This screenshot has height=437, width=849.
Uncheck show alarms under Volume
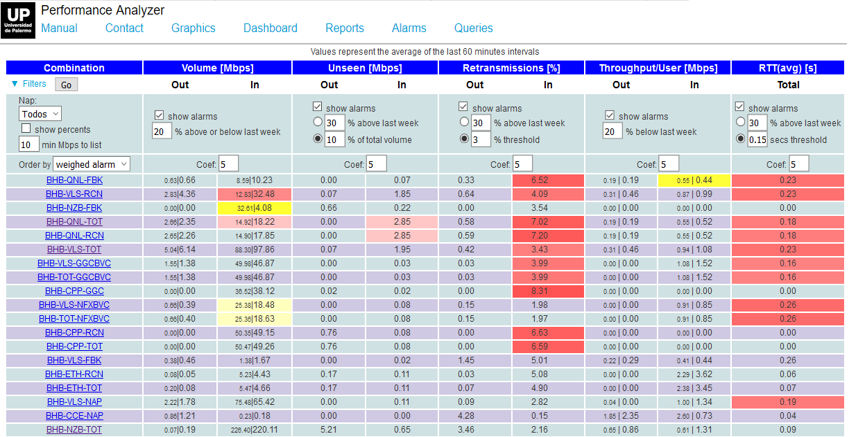159,116
